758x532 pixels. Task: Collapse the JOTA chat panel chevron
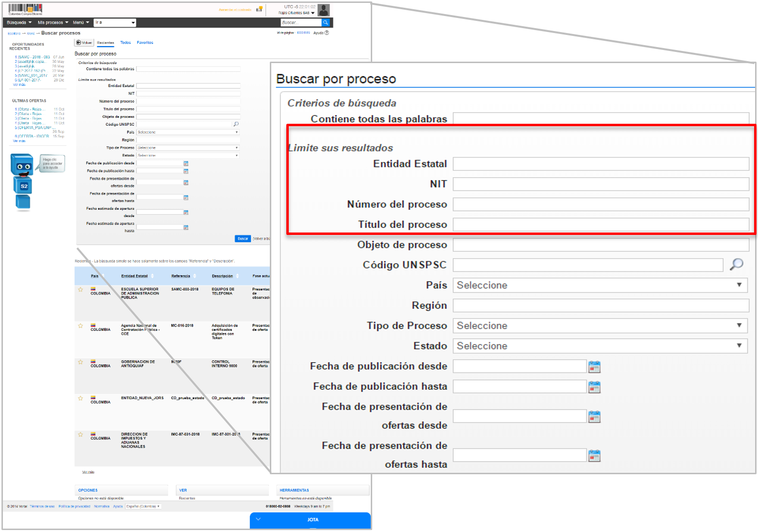[x=258, y=519]
